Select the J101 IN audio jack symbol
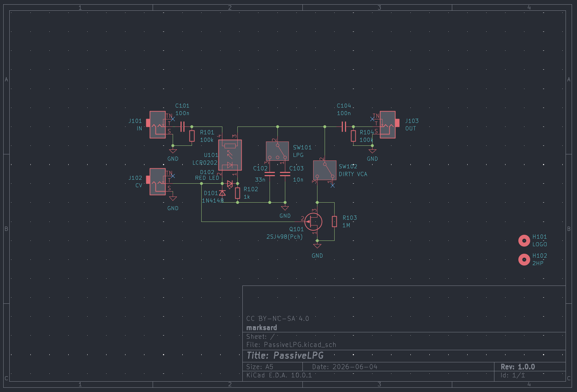577x392 pixels. coord(158,125)
